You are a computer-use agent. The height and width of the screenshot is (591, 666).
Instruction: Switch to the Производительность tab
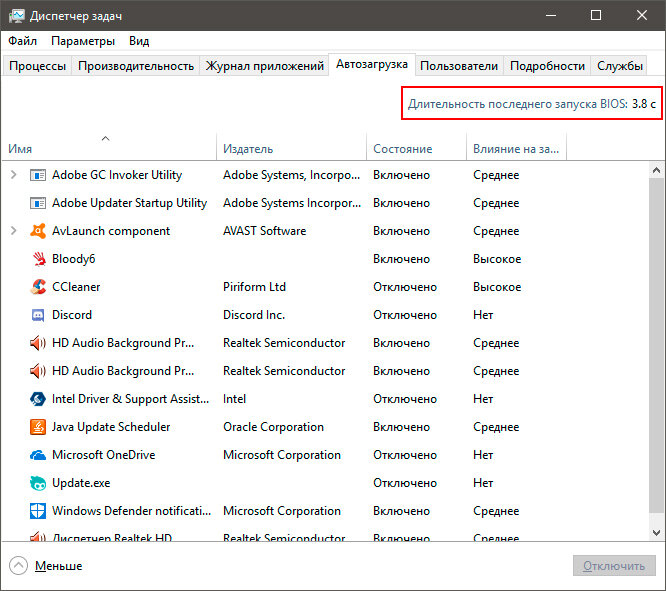point(136,66)
